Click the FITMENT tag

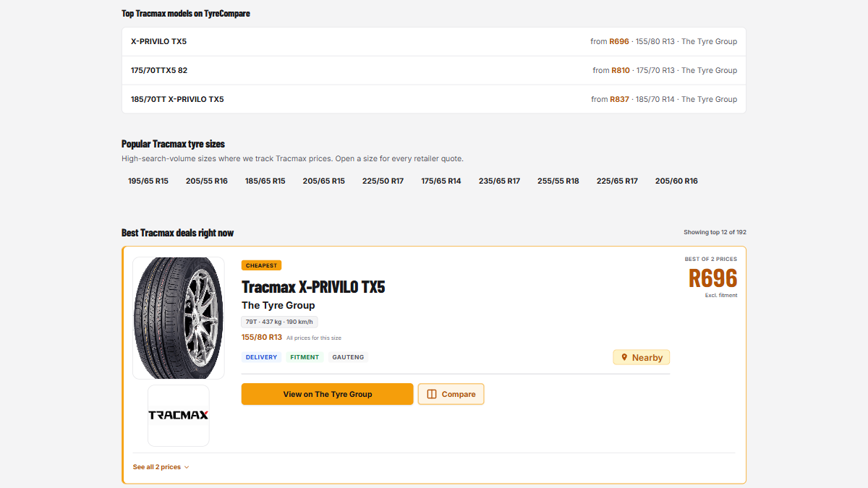(x=305, y=357)
